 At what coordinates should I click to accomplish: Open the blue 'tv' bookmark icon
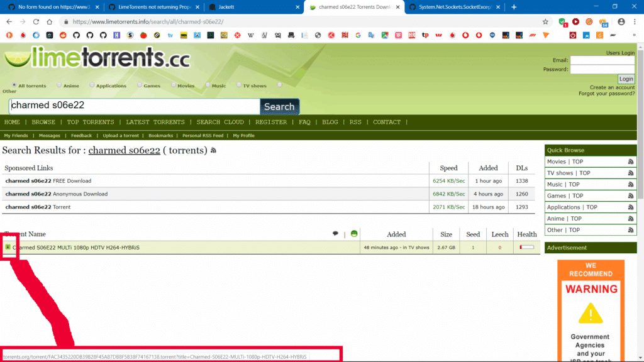[x=170, y=35]
